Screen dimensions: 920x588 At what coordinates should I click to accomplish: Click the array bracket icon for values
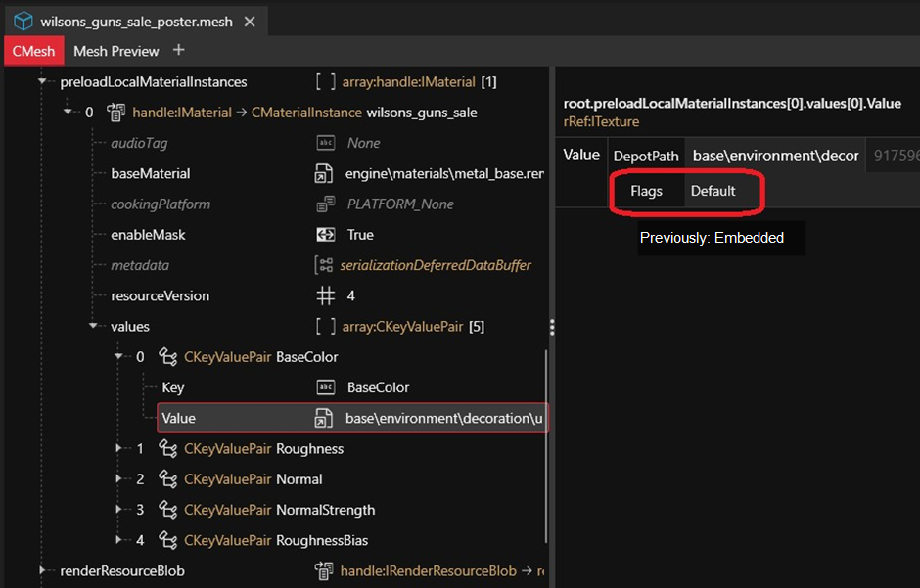tap(325, 327)
